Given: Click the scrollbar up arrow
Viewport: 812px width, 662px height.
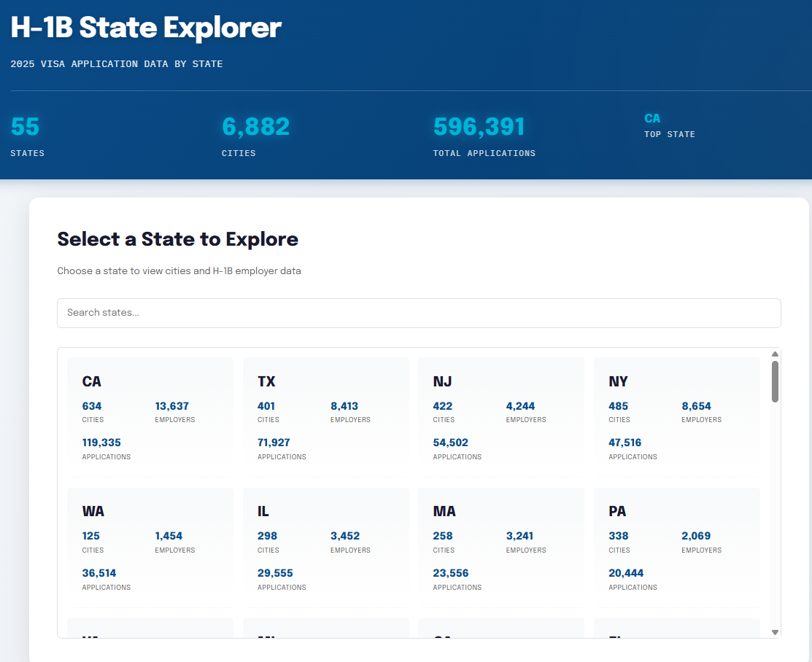Looking at the screenshot, I should [775, 354].
